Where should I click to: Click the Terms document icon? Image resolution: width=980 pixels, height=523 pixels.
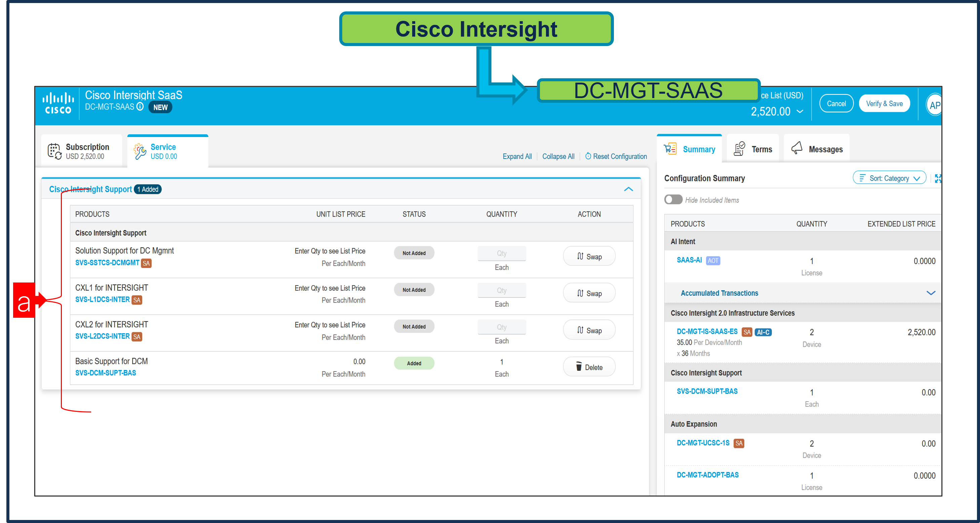tap(739, 148)
